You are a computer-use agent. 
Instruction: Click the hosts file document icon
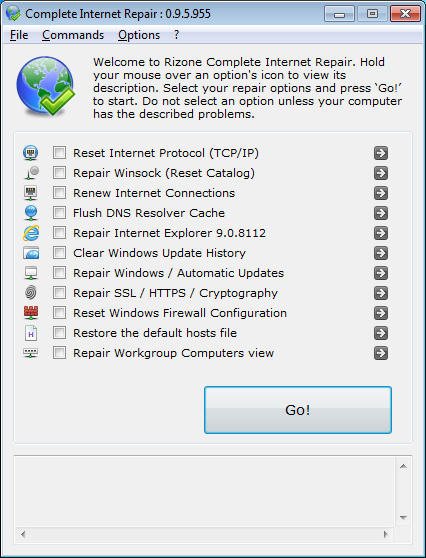pos(31,333)
